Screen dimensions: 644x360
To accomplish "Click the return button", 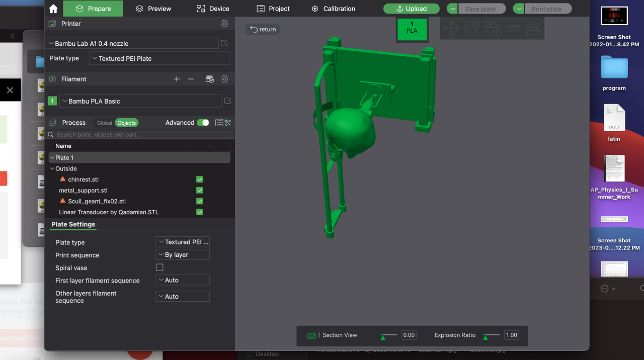I will point(263,29).
